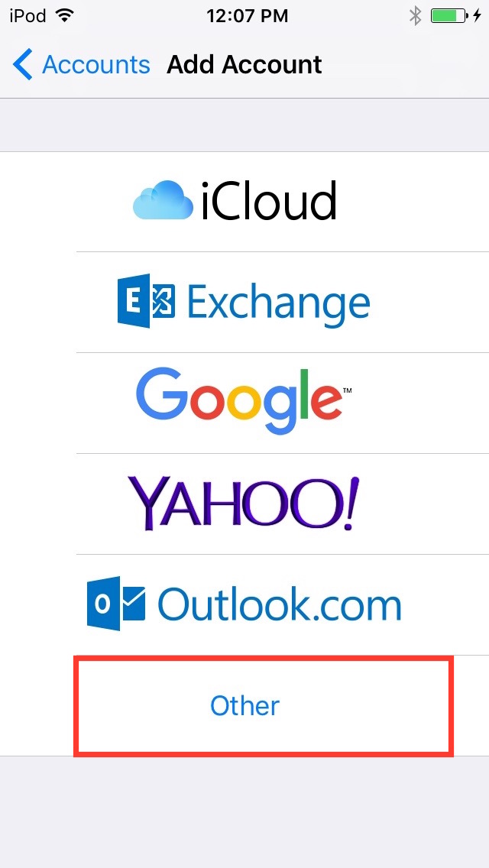Tap the battery indicator icon
The width and height of the screenshot is (489, 868).
click(x=449, y=16)
